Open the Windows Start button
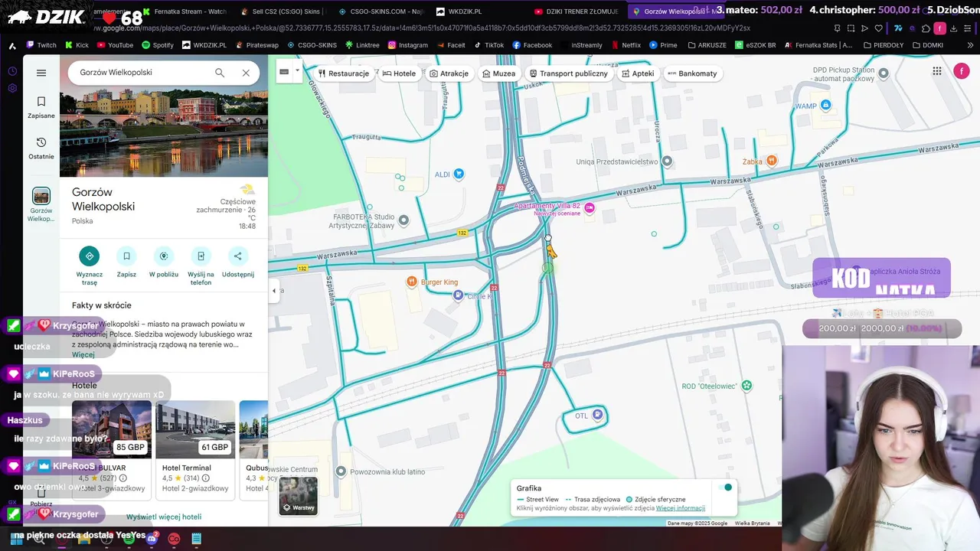The width and height of the screenshot is (980, 551). tap(16, 539)
